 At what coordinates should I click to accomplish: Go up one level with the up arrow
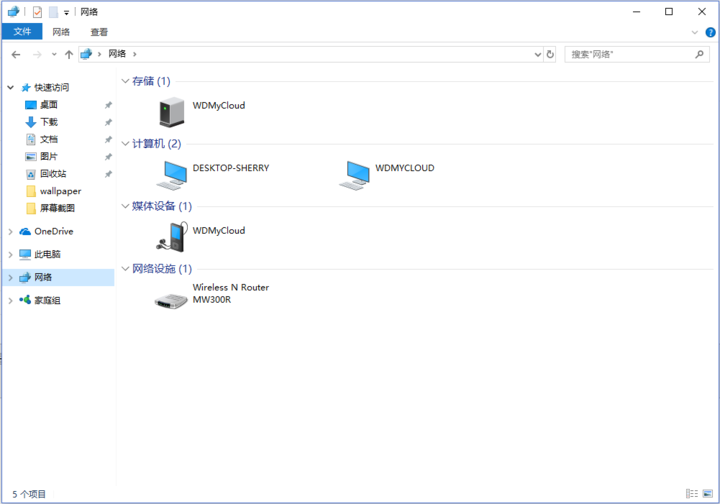coord(69,54)
